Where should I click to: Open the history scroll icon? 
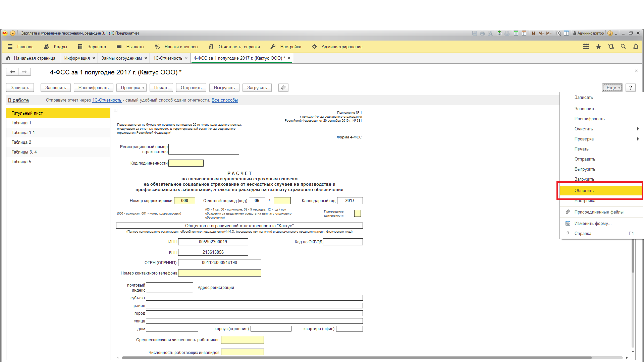611,47
